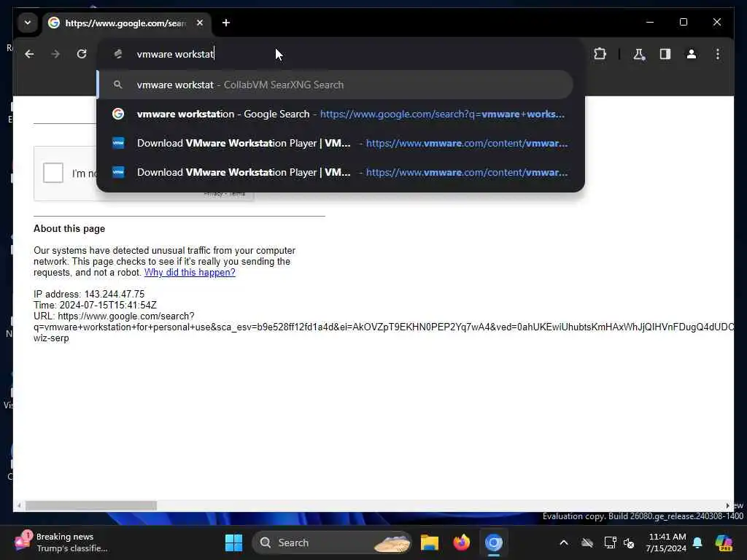Click the muted volume tray icon
Viewport: 747px width, 560px height.
630,542
